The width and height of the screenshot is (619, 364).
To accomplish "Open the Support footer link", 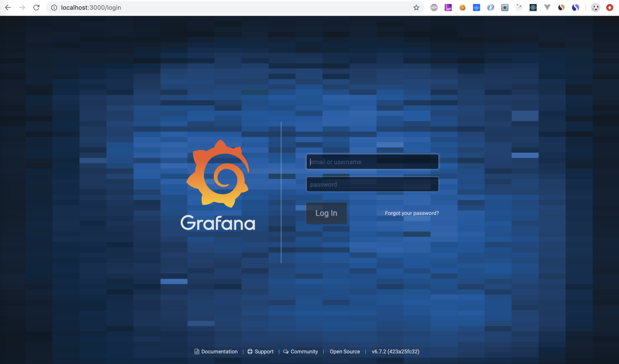I will (x=264, y=351).
